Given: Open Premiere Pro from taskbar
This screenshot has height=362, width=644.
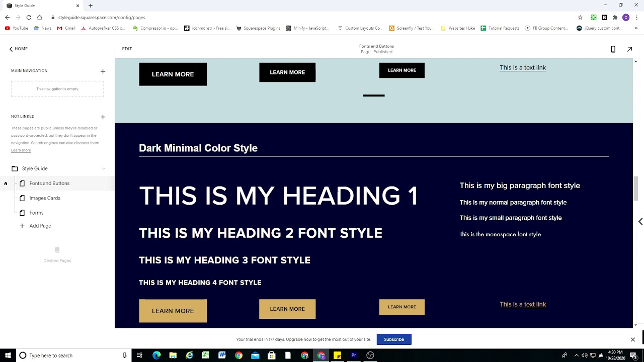Looking at the screenshot, I should pyautogui.click(x=354, y=355).
